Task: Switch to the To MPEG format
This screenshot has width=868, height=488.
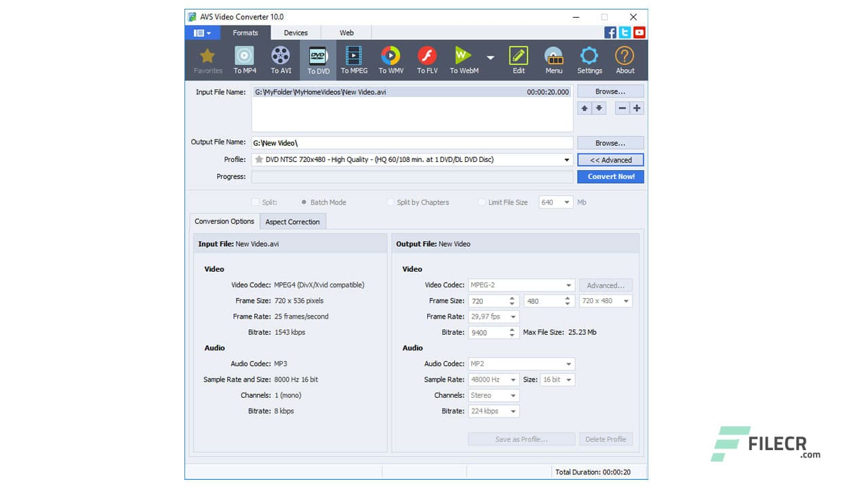Action: point(353,60)
